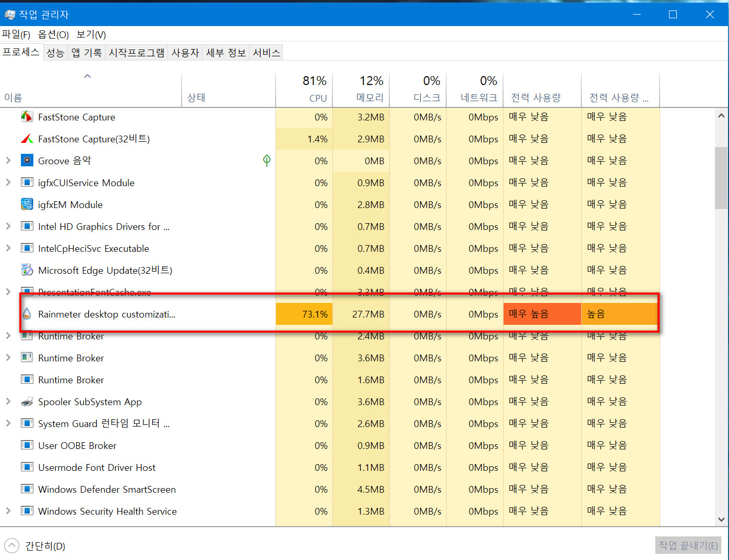Expand the Spooler SubSystem App group
The width and height of the screenshot is (729, 560).
[x=8, y=401]
